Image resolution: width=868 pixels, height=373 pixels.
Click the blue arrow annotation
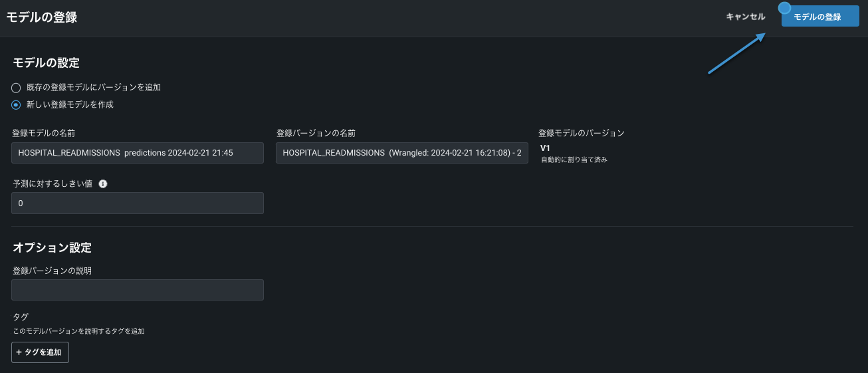pyautogui.click(x=738, y=53)
